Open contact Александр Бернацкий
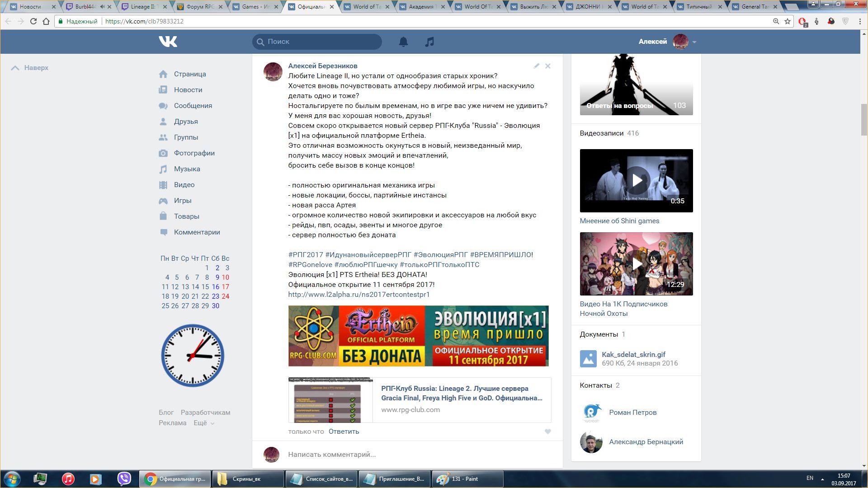This screenshot has height=488, width=868. pos(646,442)
